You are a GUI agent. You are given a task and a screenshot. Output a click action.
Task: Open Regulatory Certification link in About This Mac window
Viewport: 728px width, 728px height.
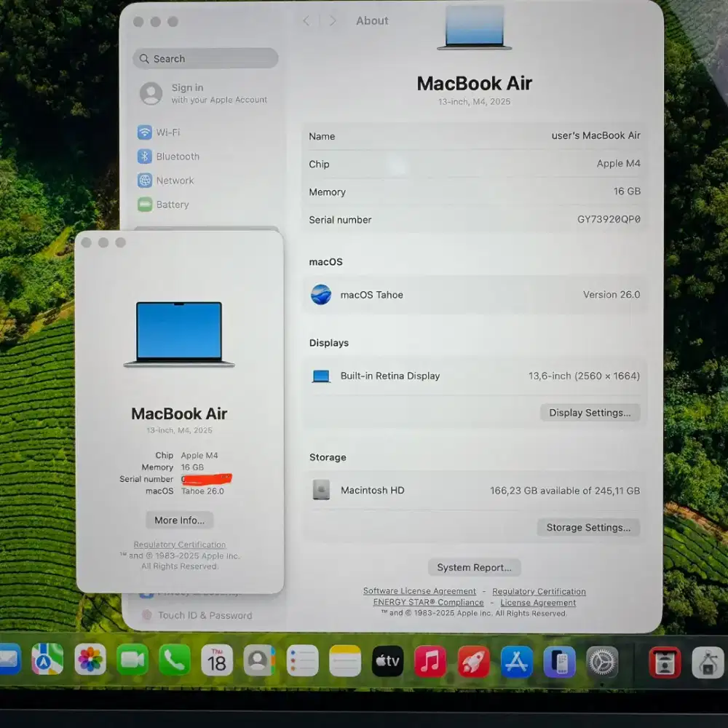(x=180, y=545)
